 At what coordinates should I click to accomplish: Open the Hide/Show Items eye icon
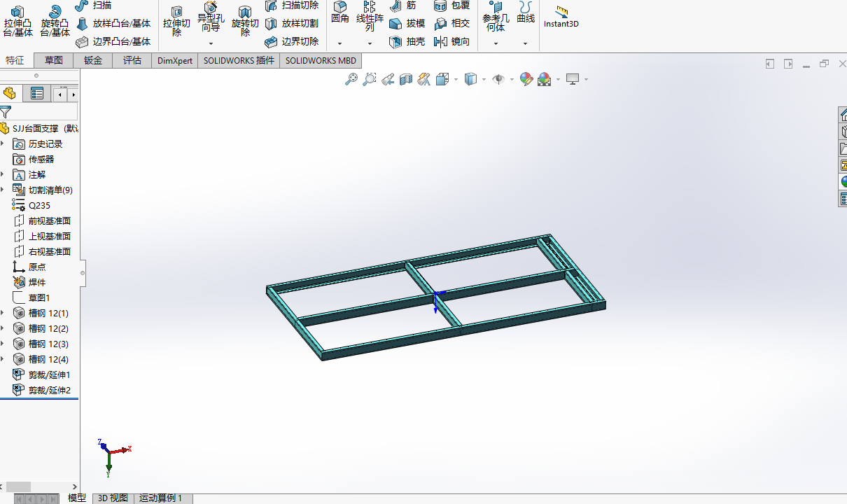tap(498, 80)
